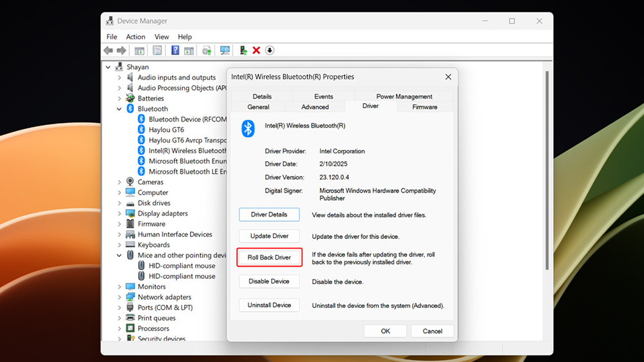Select Intel(R) Wireless Bluetooth in device tree
The width and height of the screenshot is (644, 362).
(x=182, y=150)
